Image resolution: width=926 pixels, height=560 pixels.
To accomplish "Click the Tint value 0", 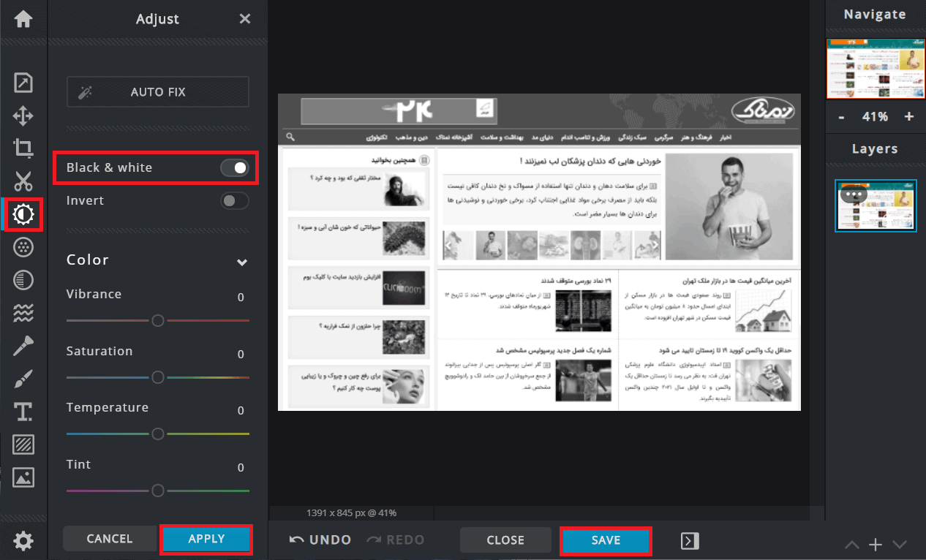I will [x=241, y=468].
